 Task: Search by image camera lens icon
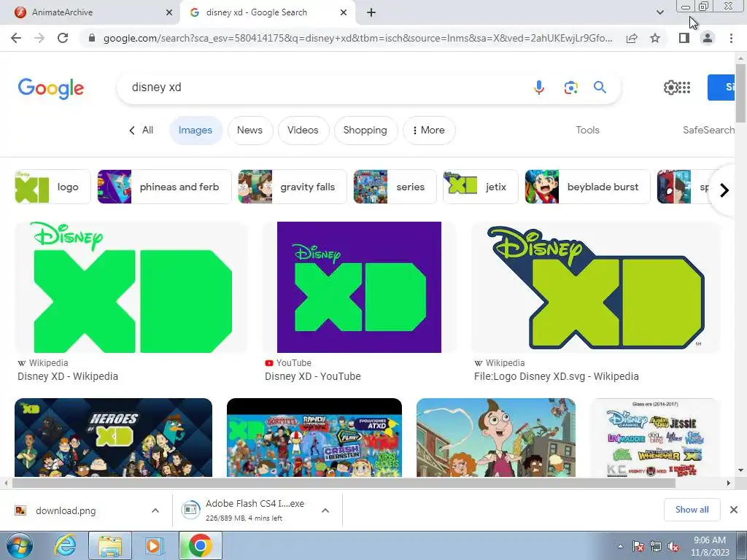pyautogui.click(x=570, y=87)
